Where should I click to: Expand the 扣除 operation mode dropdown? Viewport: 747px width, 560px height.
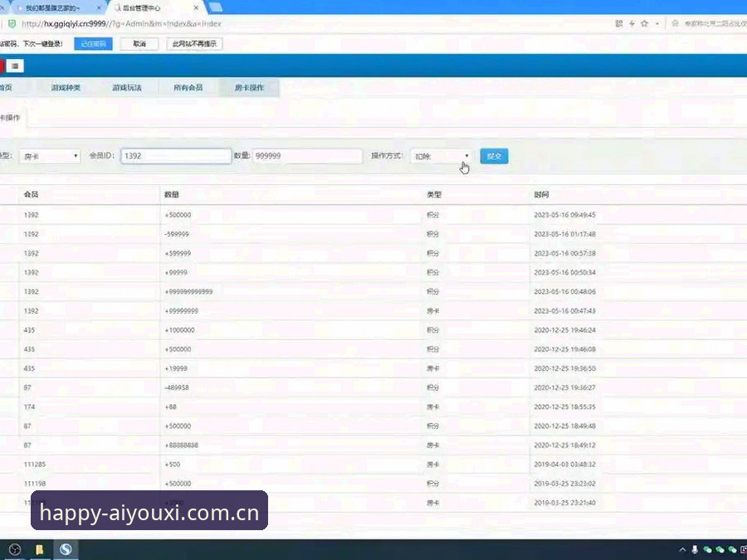pyautogui.click(x=442, y=156)
